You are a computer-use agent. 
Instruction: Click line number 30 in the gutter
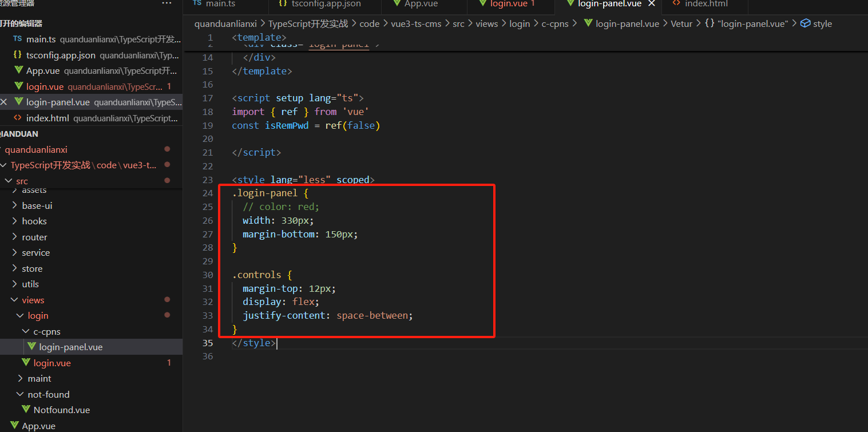207,275
